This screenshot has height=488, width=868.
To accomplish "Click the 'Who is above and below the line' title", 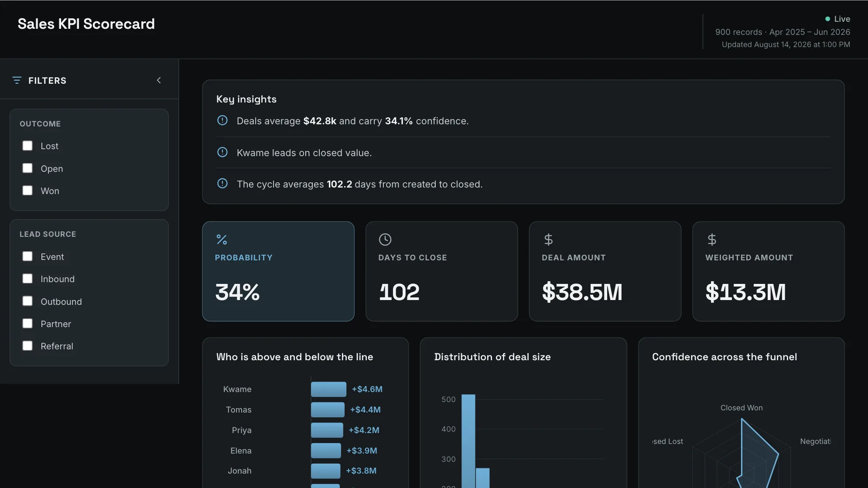I will 295,357.
